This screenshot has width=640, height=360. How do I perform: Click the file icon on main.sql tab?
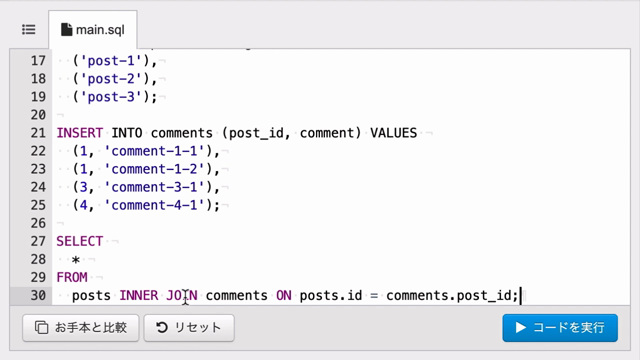(67, 30)
